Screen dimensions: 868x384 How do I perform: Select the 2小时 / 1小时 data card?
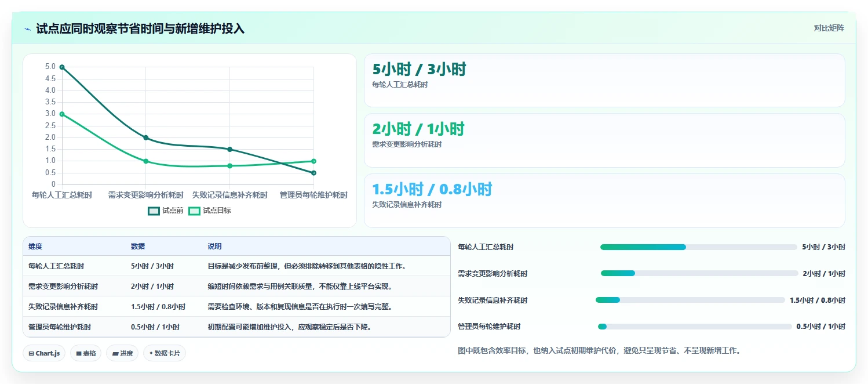coord(604,140)
